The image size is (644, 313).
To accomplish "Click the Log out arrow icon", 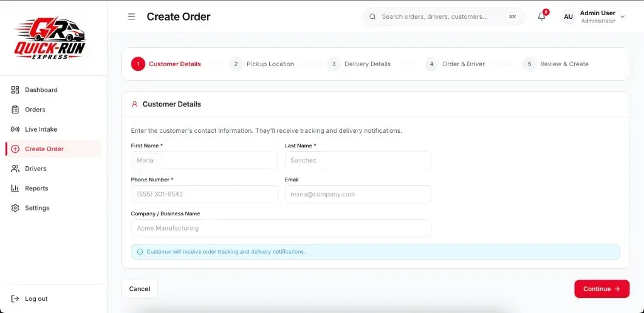I will 15,299.
